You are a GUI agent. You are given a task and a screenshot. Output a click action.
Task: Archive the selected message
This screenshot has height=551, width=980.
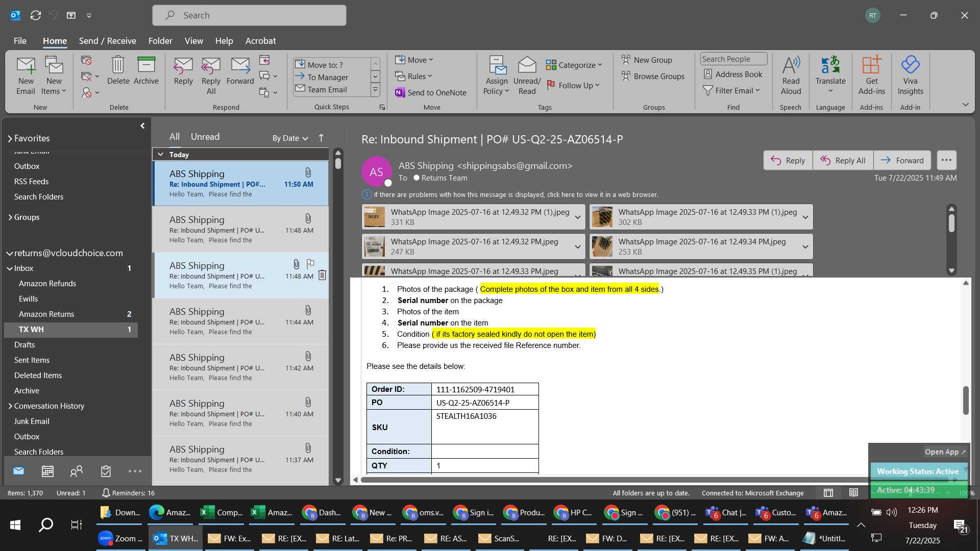coord(146,70)
